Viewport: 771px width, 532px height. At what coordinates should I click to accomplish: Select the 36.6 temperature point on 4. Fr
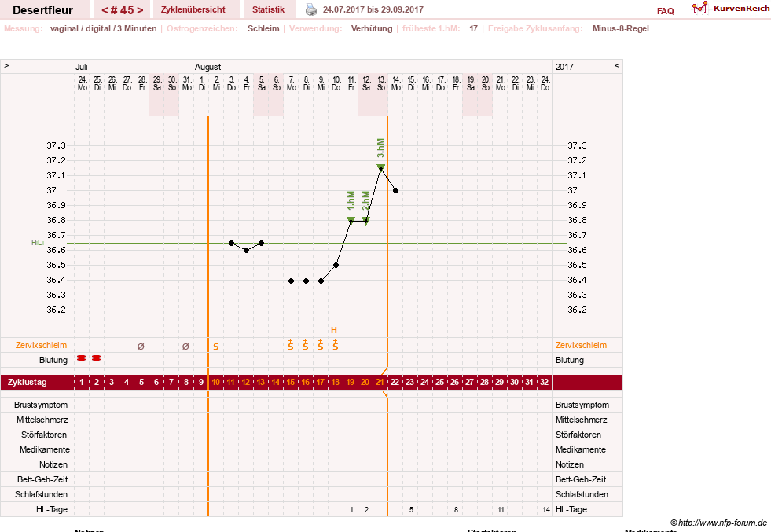coord(247,250)
